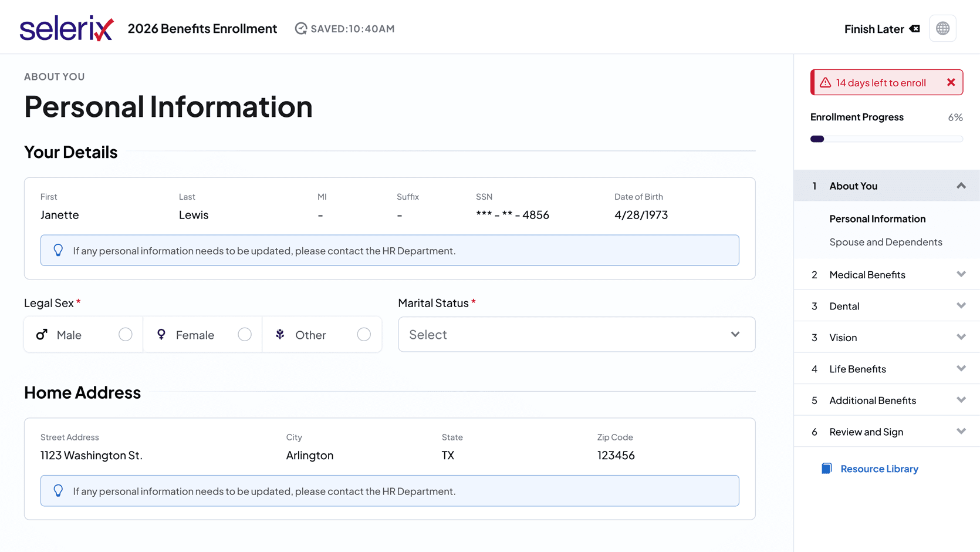The height and width of the screenshot is (552, 980).
Task: Click the first name Janette
Action: click(x=59, y=215)
